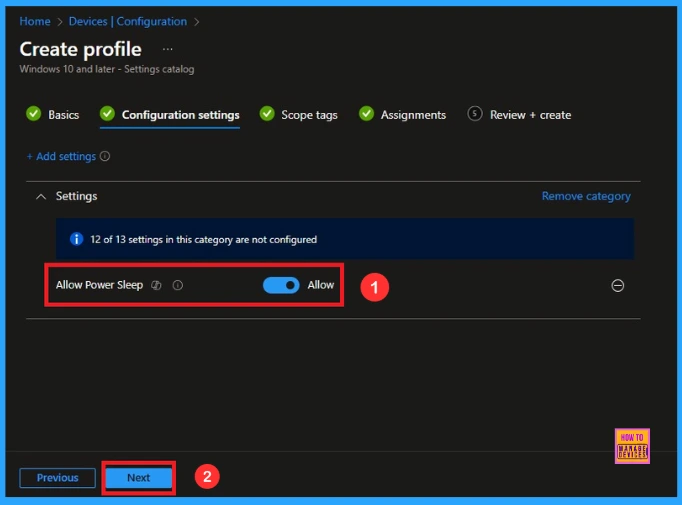Click the Add settings link
Image resolution: width=682 pixels, height=505 pixels.
[x=61, y=156]
